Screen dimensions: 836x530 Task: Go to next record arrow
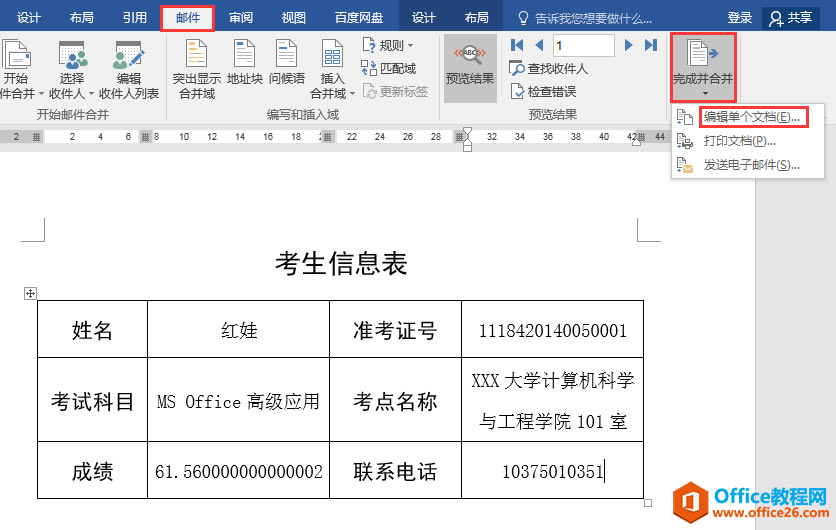click(x=629, y=45)
